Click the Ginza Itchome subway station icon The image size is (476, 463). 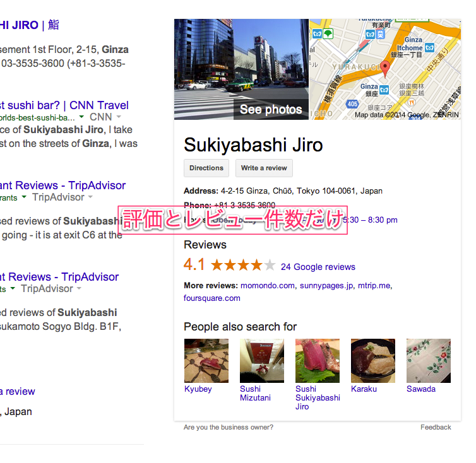coord(429,48)
